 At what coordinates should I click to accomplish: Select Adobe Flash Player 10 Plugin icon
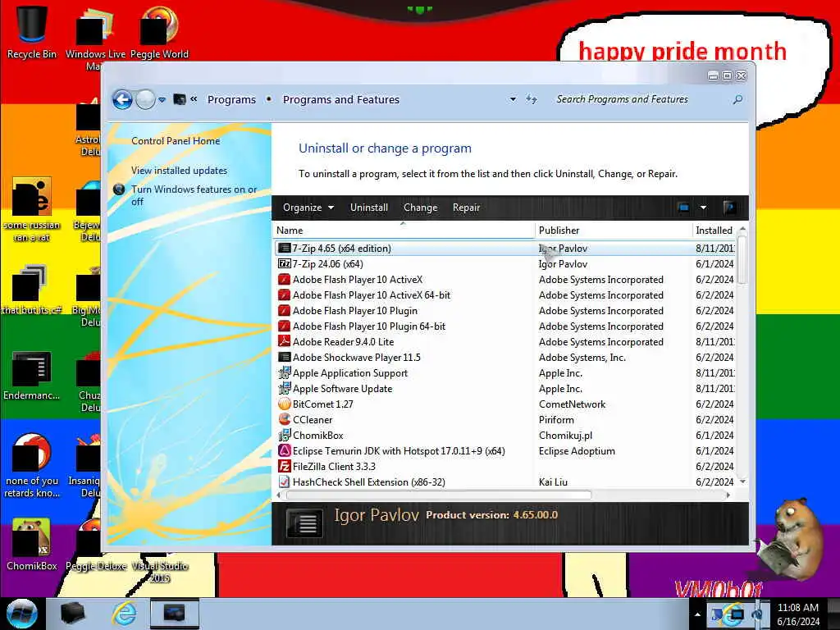pos(285,310)
